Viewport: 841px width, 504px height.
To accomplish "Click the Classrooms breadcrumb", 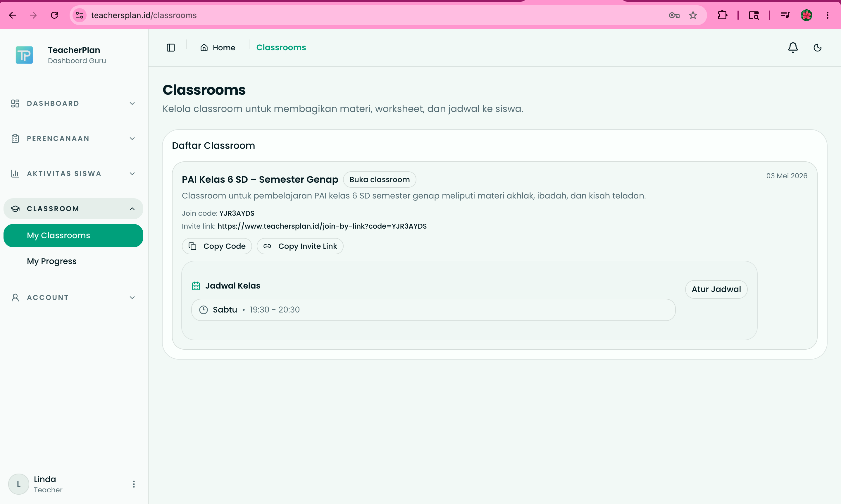I will [x=281, y=48].
